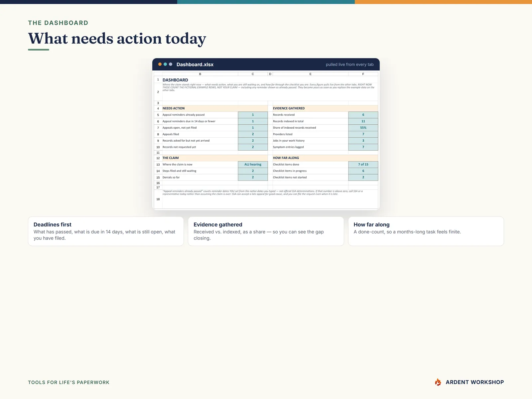Open the 'How far along' card below the spreadsheet
The width and height of the screenshot is (532, 399).
(x=426, y=231)
